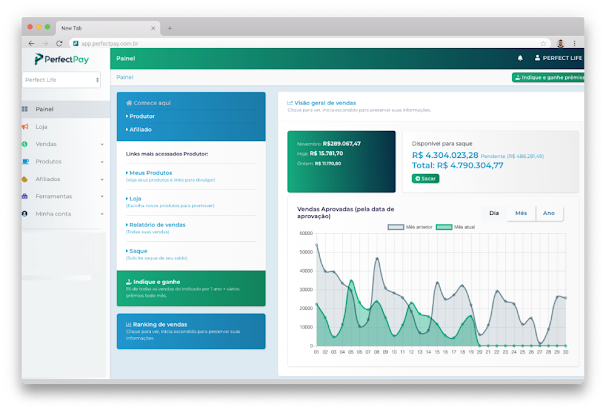Select the New Tab browser tab
The height and width of the screenshot is (410, 606).
[107, 28]
